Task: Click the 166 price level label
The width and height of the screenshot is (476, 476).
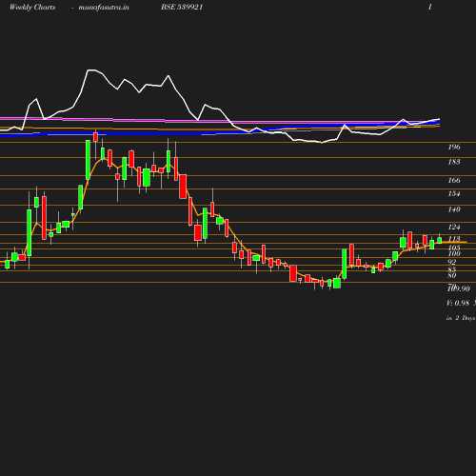Action: point(454,180)
